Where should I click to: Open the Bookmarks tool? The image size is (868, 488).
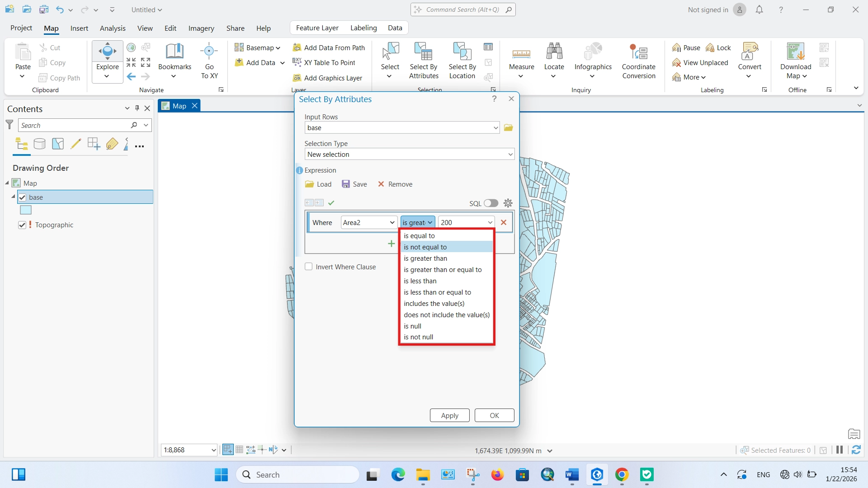tap(175, 60)
